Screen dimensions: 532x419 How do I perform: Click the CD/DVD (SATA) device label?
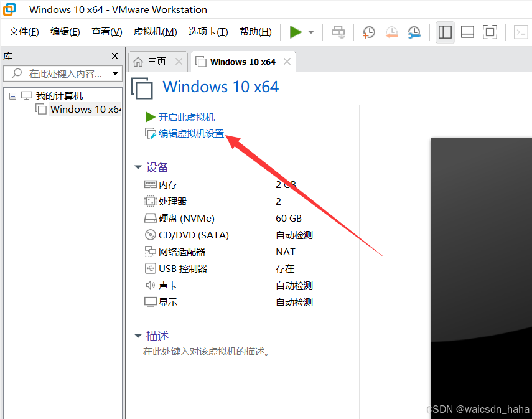click(x=194, y=235)
